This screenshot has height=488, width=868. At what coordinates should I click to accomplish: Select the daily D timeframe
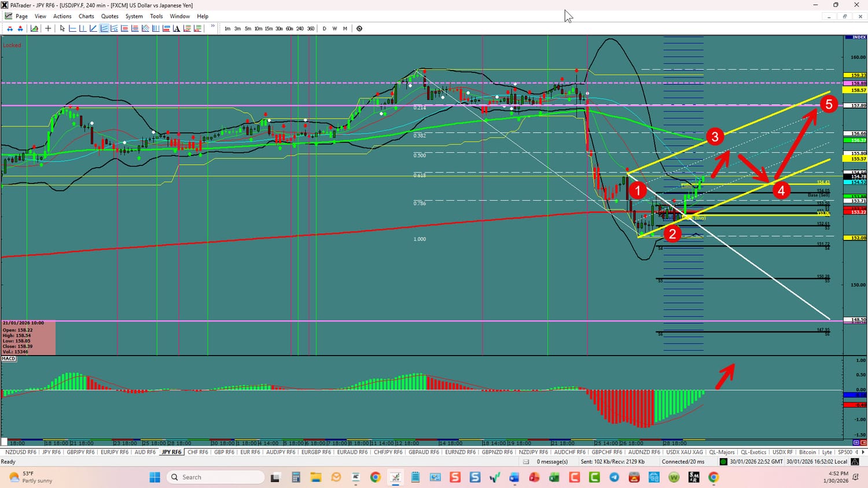(x=324, y=28)
